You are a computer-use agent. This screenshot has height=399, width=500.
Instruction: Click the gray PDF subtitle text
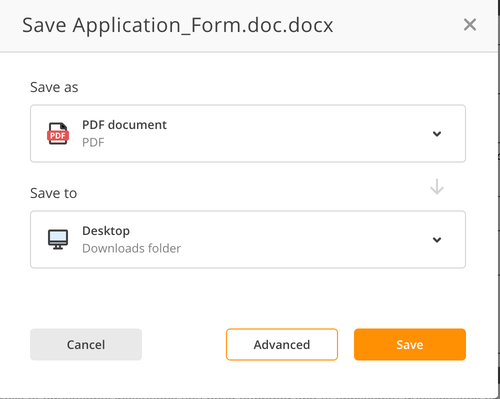93,143
